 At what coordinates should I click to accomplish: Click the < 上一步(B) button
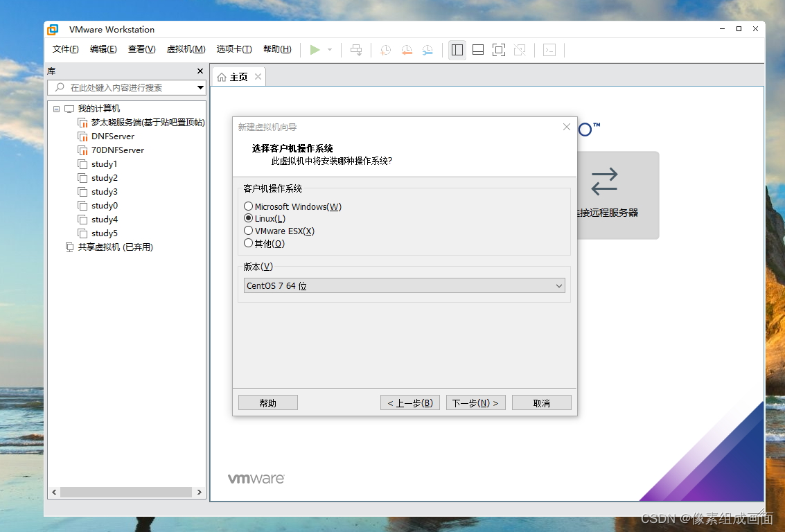click(x=410, y=403)
